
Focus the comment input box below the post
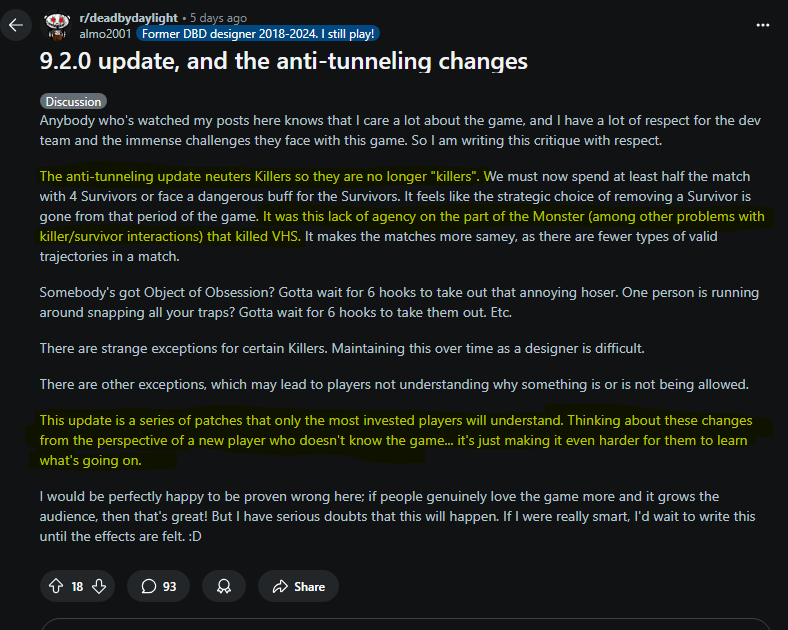click(406, 624)
